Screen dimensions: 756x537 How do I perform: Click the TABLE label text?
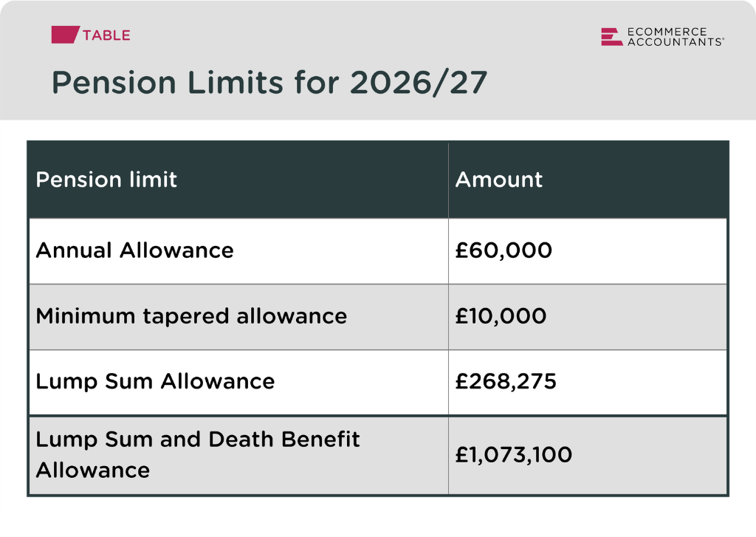(x=106, y=35)
